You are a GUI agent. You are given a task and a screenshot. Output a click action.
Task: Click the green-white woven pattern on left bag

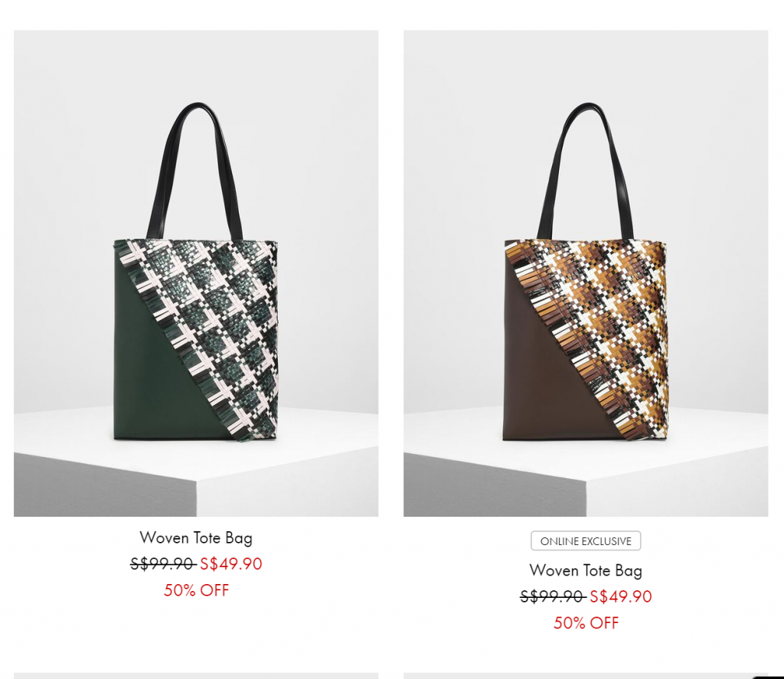pyautogui.click(x=220, y=310)
